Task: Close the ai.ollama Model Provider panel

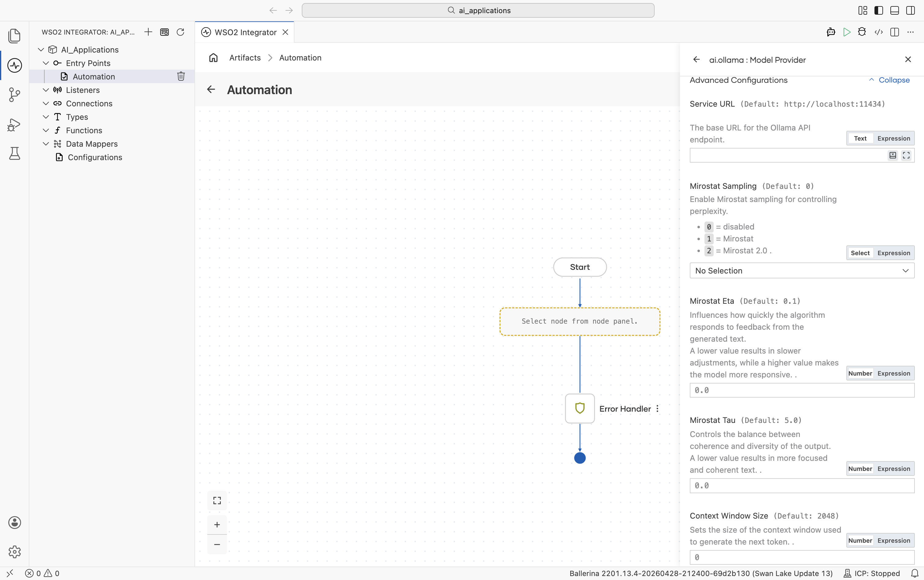Action: pos(908,60)
